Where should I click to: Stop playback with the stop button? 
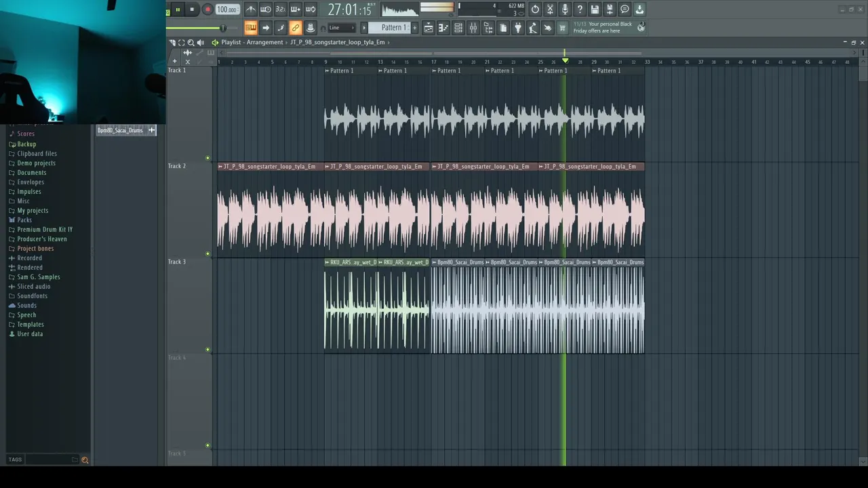(x=192, y=9)
